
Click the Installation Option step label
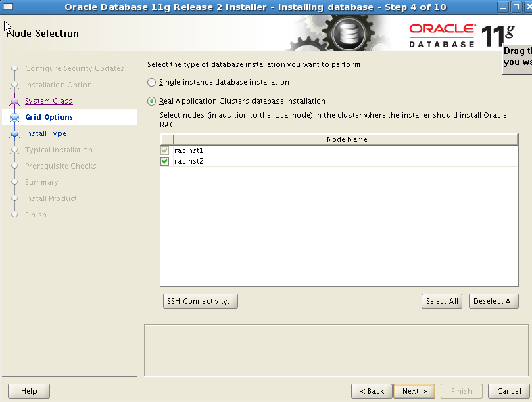pos(58,85)
